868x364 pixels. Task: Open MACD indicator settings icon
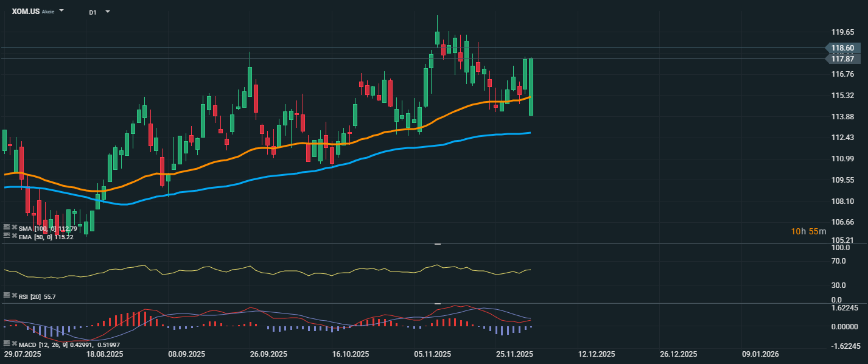[x=6, y=345]
